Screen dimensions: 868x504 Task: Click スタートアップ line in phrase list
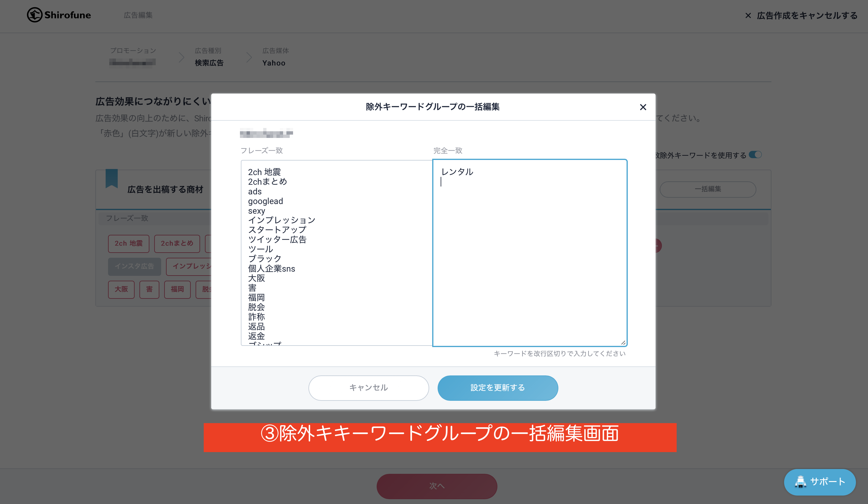(277, 230)
